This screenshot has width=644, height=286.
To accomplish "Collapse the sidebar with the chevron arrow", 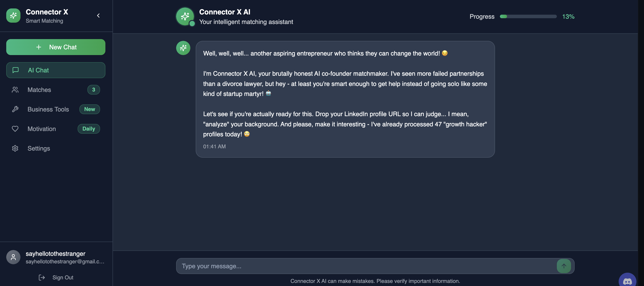I will [x=99, y=16].
